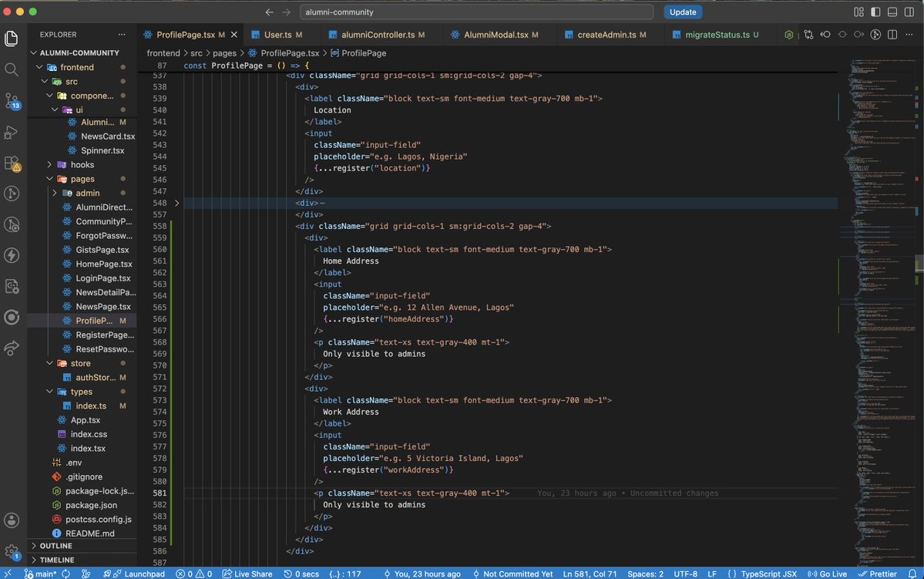Toggle Prettier formatter status item
Image resolution: width=924 pixels, height=579 pixels.
click(878, 574)
